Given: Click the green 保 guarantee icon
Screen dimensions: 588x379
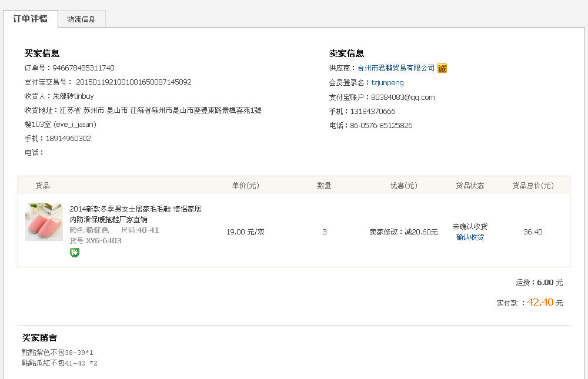Looking at the screenshot, I should click(75, 253).
